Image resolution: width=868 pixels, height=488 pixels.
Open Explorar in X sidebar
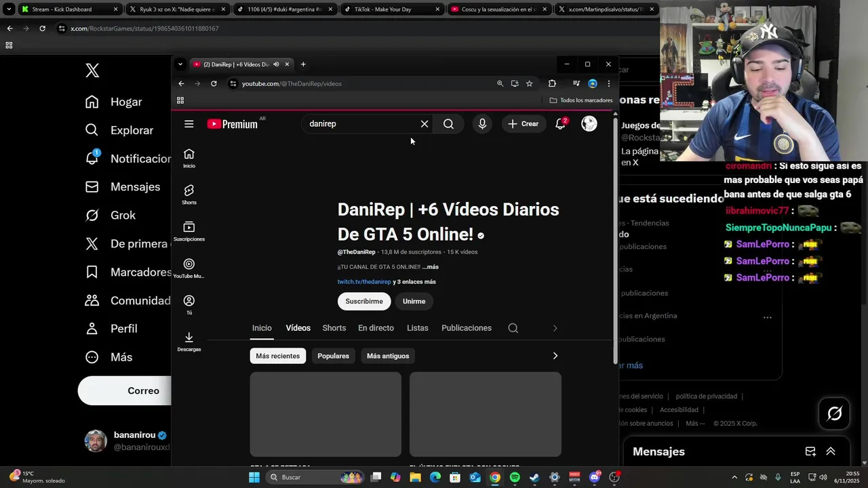click(119, 130)
